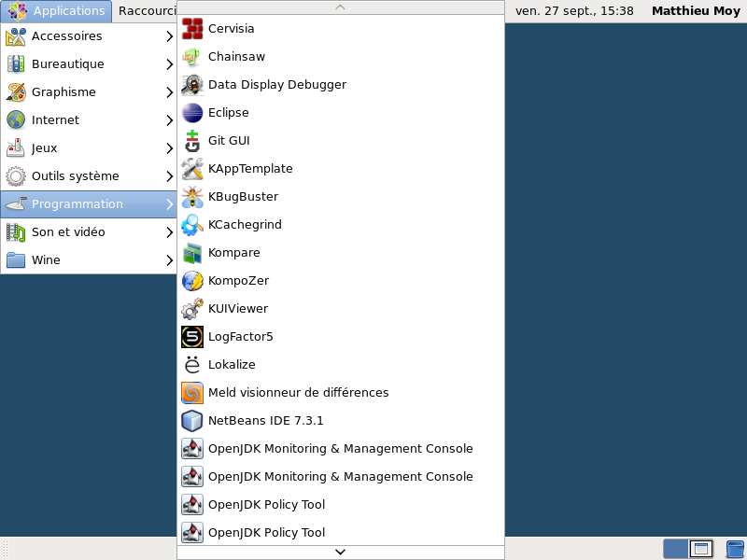Screen dimensions: 747x560
Task: Select NetBeans IDE 7.3.1
Action: [x=341, y=421]
